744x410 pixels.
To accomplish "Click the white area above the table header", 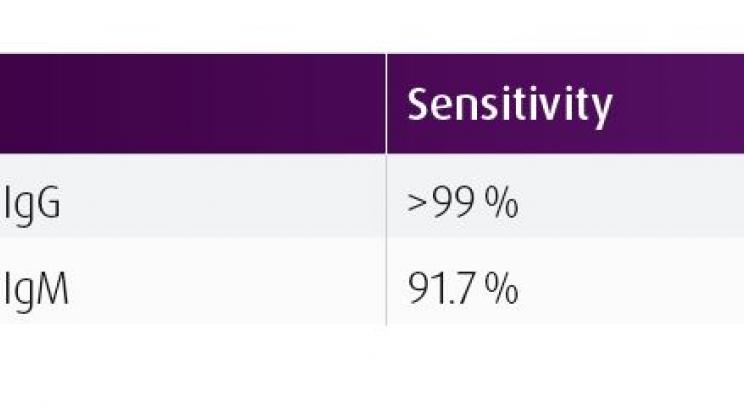I will (x=370, y=25).
